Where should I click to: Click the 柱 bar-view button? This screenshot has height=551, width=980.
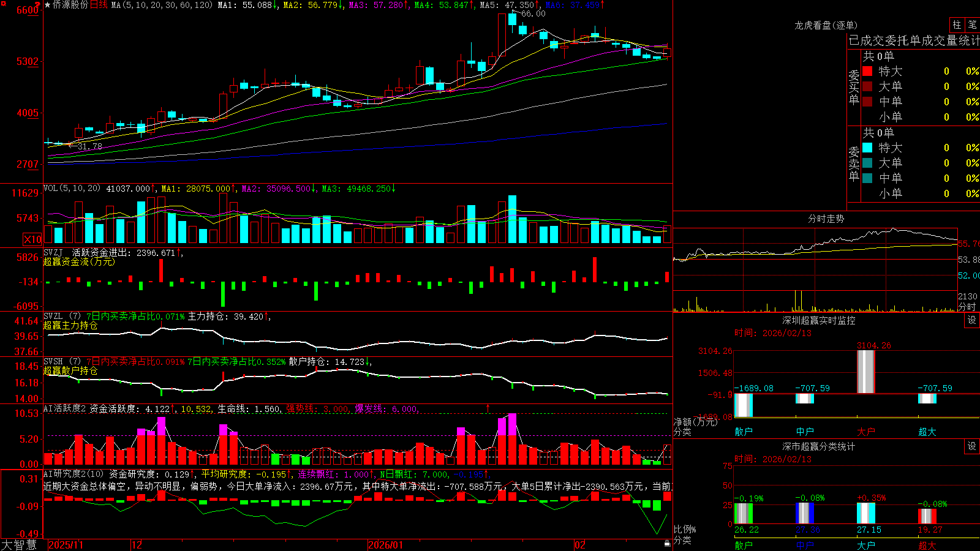[x=957, y=25]
